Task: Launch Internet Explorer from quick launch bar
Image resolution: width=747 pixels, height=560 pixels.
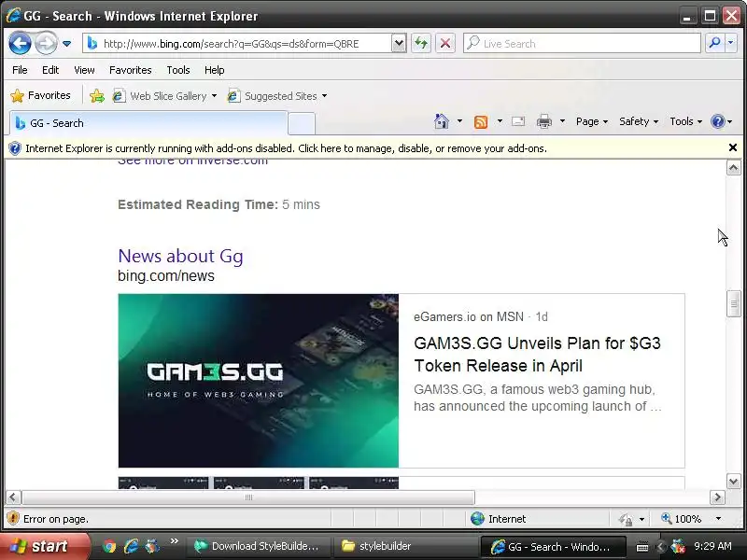Action: point(131,546)
